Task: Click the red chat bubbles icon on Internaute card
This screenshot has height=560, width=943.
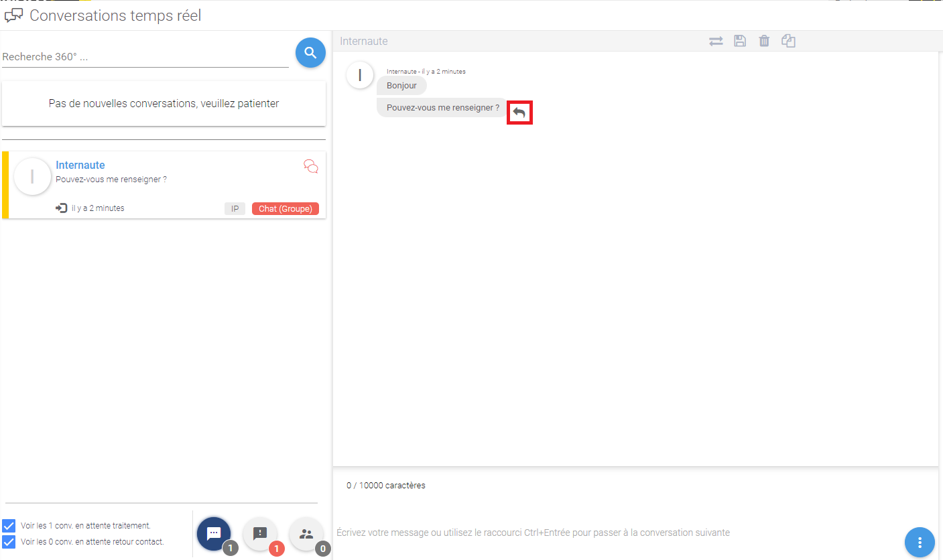Action: 311,166
